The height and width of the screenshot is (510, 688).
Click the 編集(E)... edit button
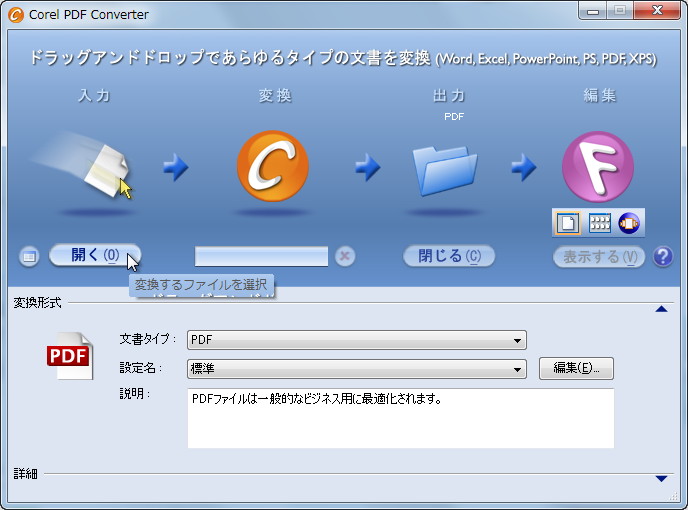coord(576,368)
